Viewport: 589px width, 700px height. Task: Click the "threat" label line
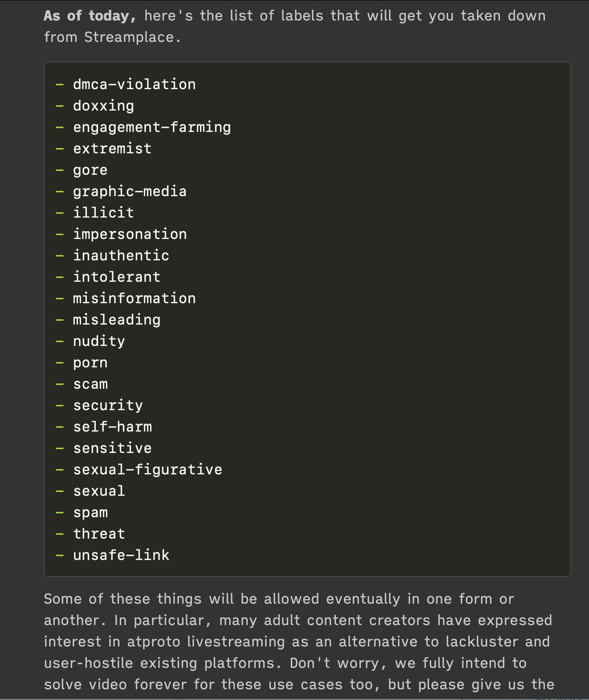pyautogui.click(x=99, y=534)
